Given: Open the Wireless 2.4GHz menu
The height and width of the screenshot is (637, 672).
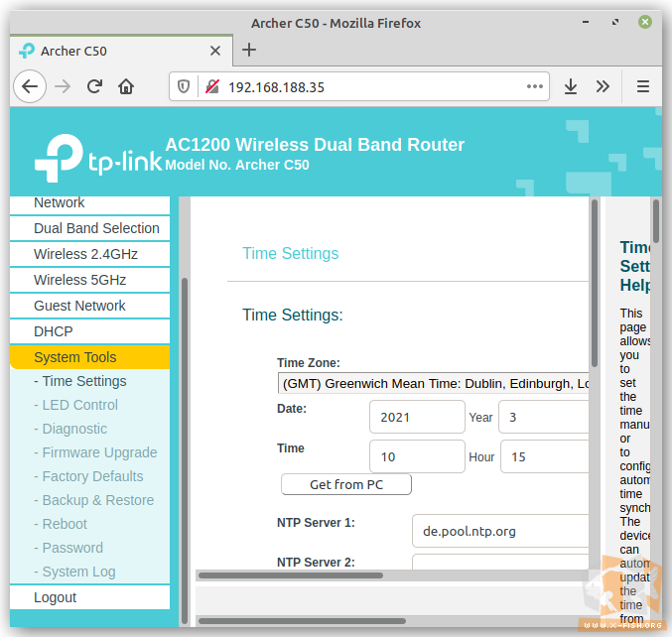Looking at the screenshot, I should [90, 254].
